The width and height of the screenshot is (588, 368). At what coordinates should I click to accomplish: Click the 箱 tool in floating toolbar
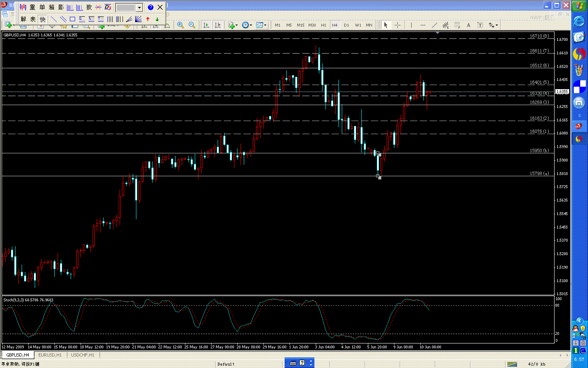51,7
